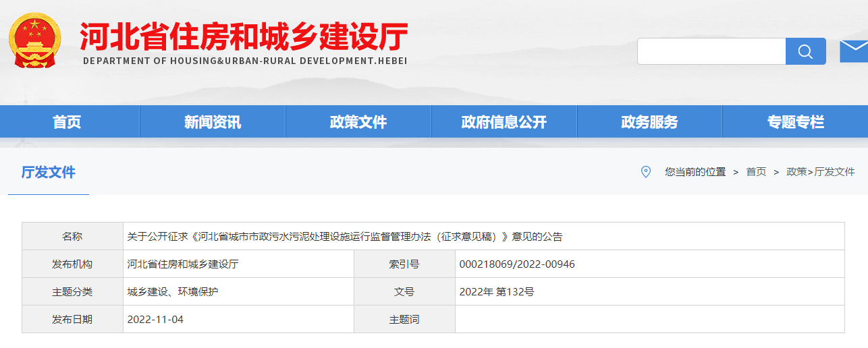Open the 政务服务 navigation item
Image resolution: width=868 pixels, height=348 pixels.
[649, 122]
